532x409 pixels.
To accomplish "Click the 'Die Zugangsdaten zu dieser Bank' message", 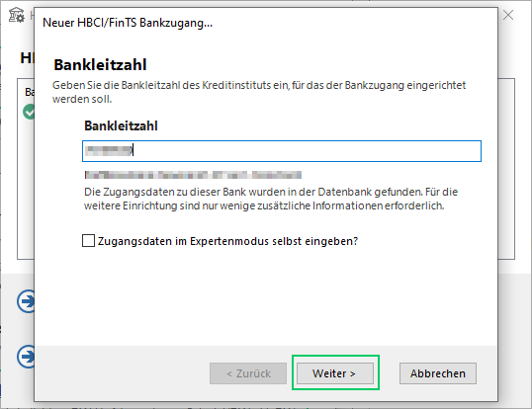I will 271,199.
